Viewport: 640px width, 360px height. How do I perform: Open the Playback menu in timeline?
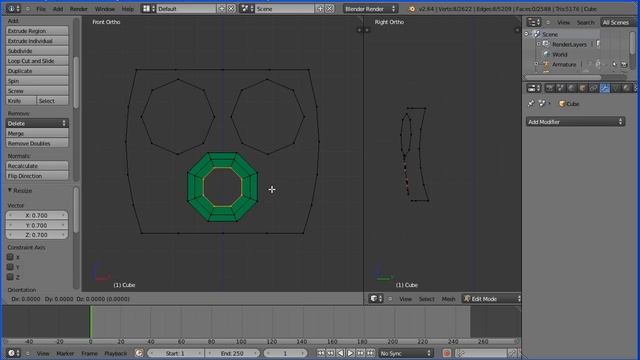point(116,353)
